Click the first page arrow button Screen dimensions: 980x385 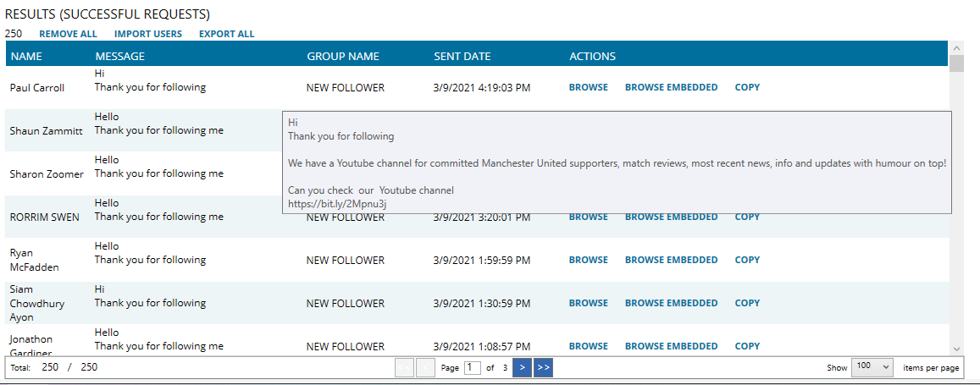coord(404,367)
